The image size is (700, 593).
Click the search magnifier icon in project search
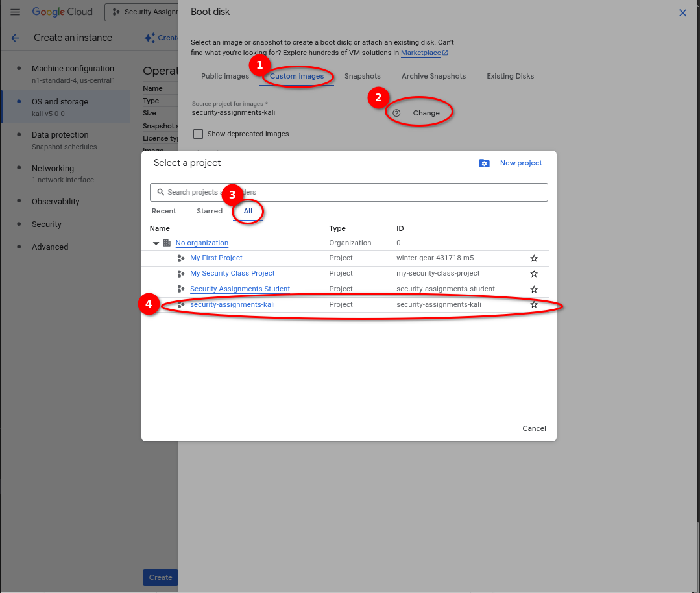(x=161, y=192)
